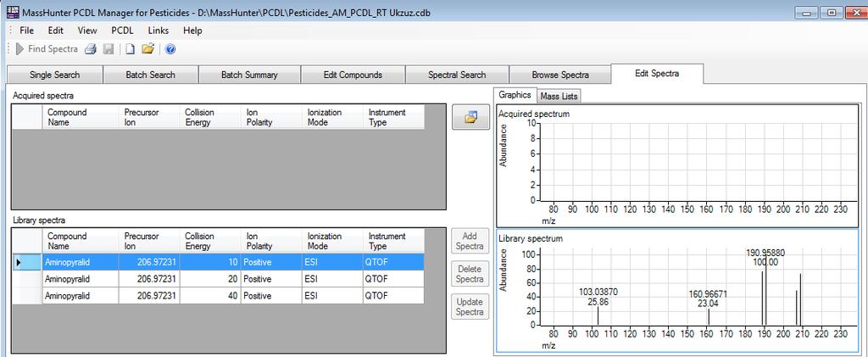The height and width of the screenshot is (357, 868).
Task: Open help via blue question mark icon
Action: pyautogui.click(x=170, y=49)
